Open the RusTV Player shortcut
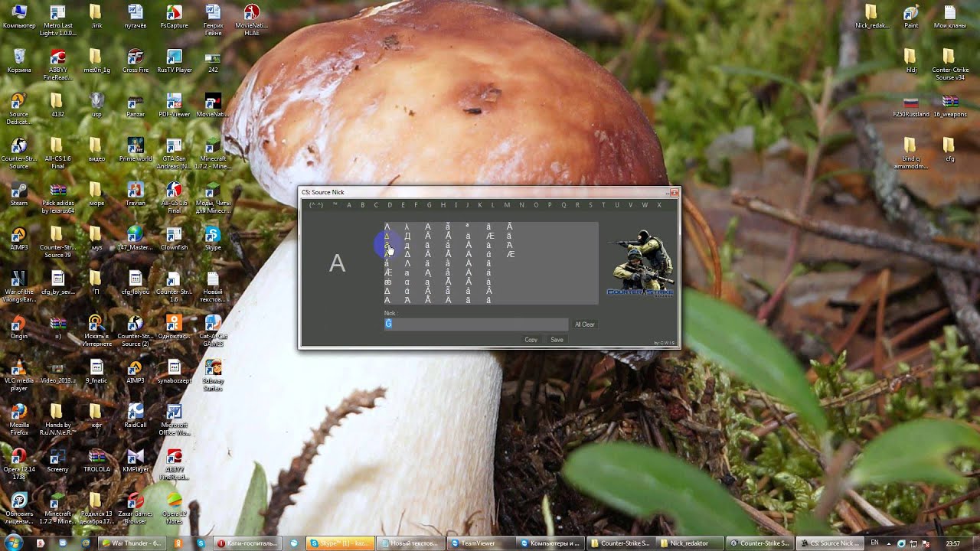Image resolution: width=980 pixels, height=551 pixels. [174, 60]
